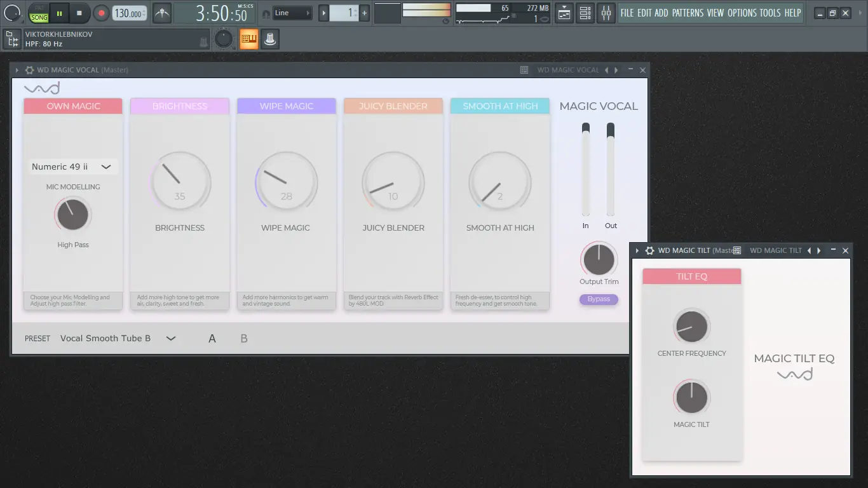Click the SMOOTH AT HIGH header
The width and height of the screenshot is (868, 488).
point(500,106)
